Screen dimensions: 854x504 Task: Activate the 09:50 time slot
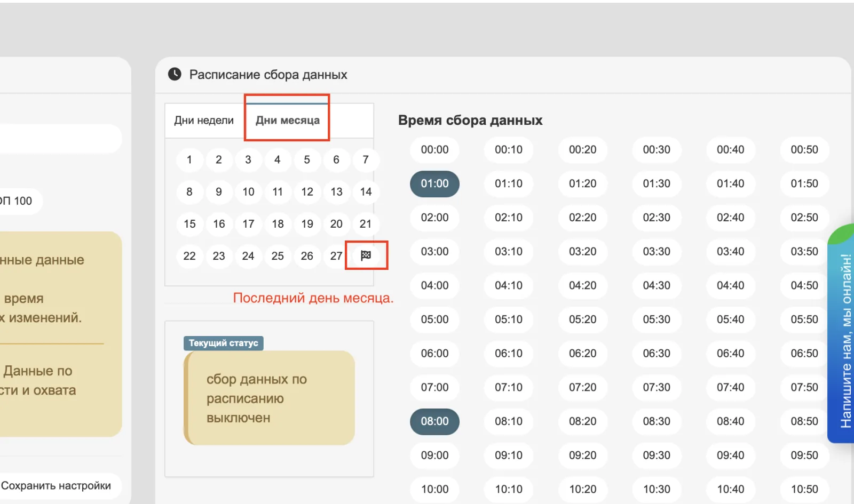pyautogui.click(x=804, y=455)
